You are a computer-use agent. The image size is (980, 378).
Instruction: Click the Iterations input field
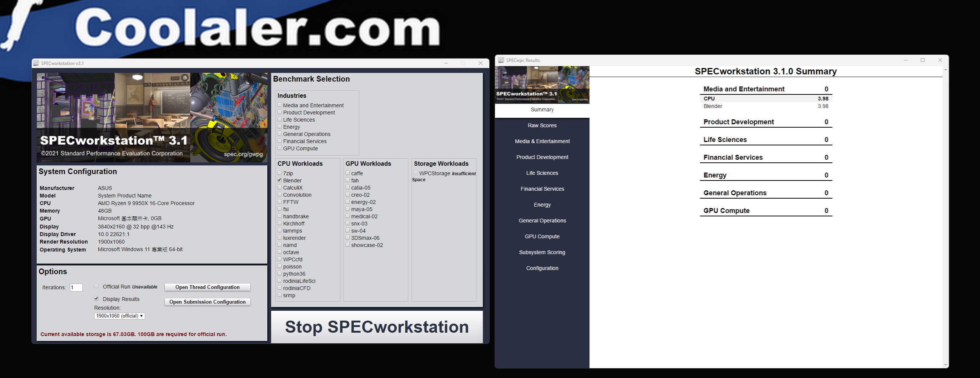(x=76, y=287)
